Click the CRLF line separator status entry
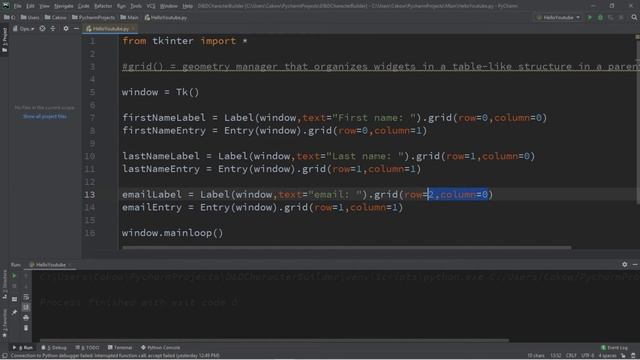The width and height of the screenshot is (640, 360). pos(571,356)
